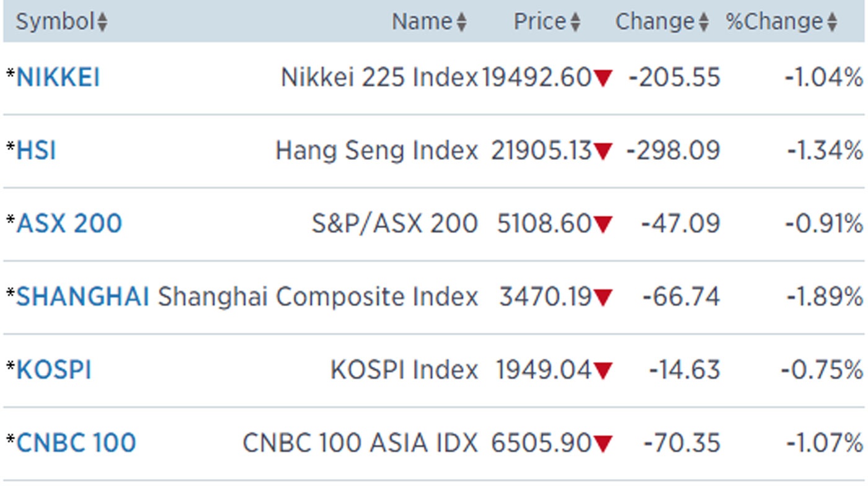Click the CNBC 100 change value -70.35
The width and height of the screenshot is (868, 486).
[x=682, y=443]
